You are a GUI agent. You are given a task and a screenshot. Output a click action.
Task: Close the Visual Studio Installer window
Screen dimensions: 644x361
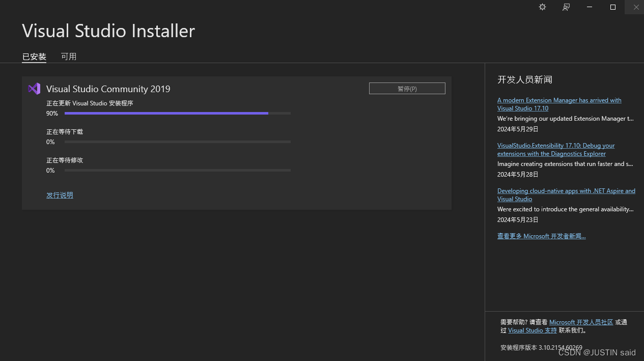pos(636,7)
